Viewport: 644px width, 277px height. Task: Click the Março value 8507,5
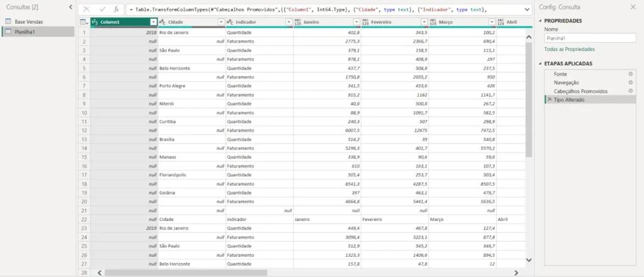(462, 184)
